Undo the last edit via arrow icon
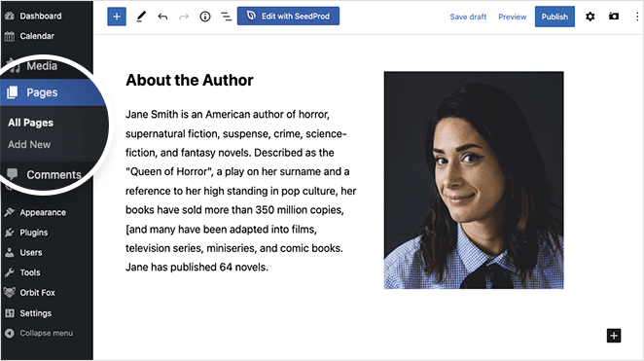The width and height of the screenshot is (644, 361). [162, 17]
